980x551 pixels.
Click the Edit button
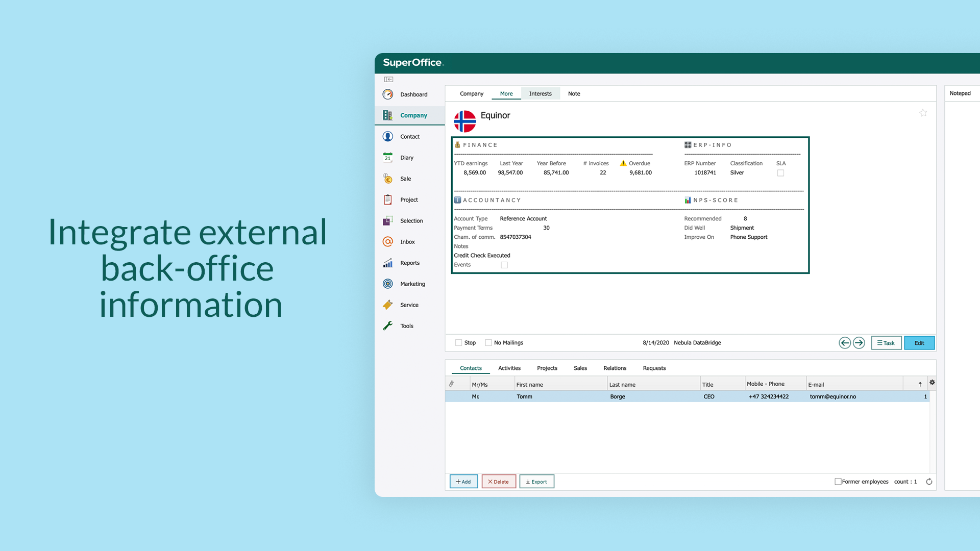click(x=919, y=343)
